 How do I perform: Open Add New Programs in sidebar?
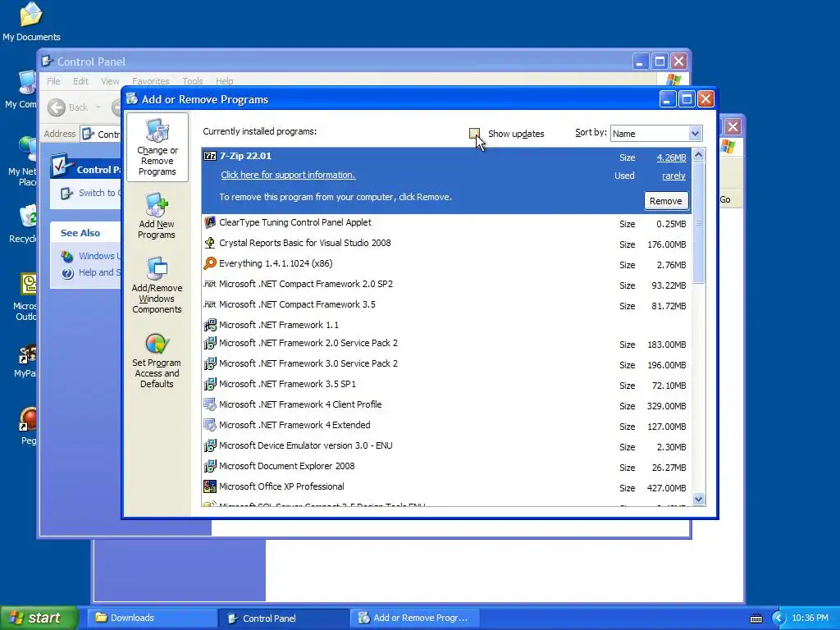pos(157,216)
